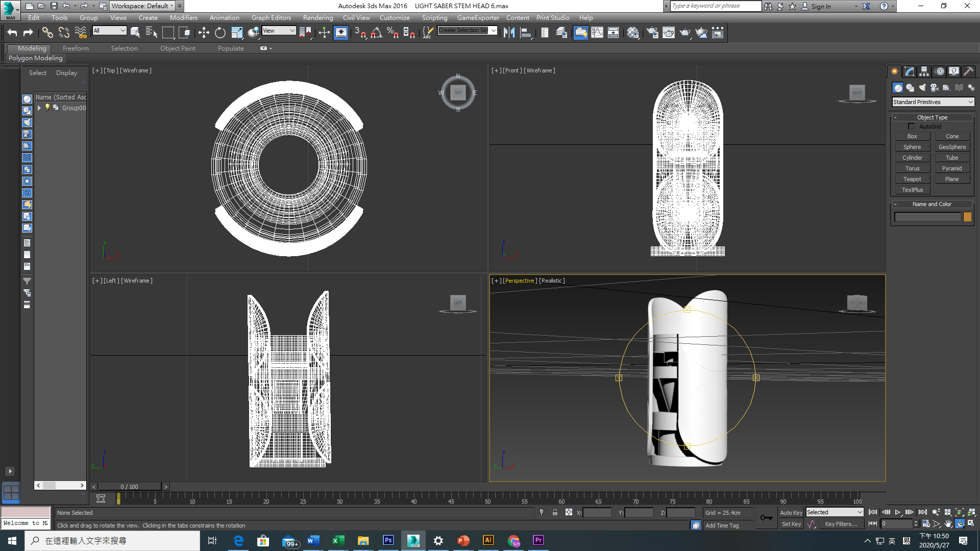980x551 pixels.
Task: Select the Select and Rotate tool
Action: (x=220, y=33)
